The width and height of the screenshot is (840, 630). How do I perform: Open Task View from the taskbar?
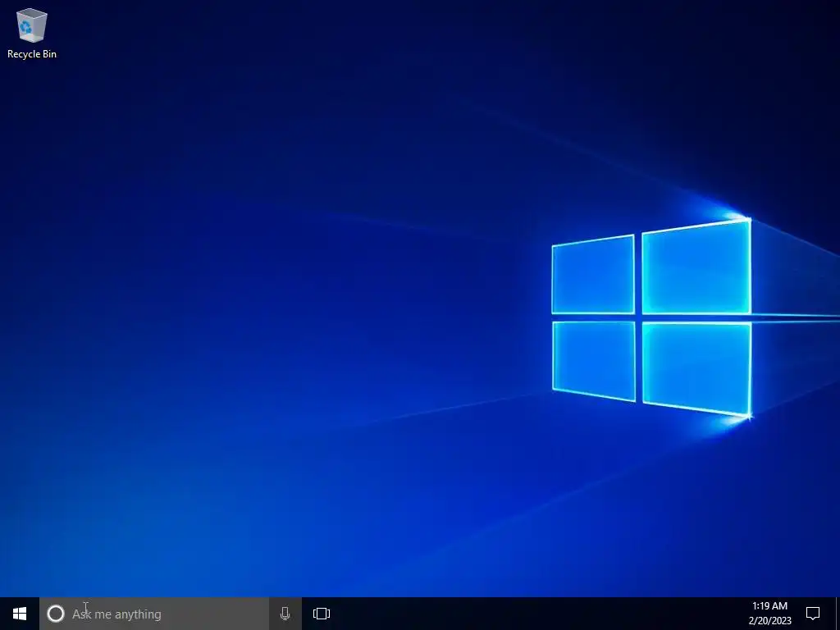[x=322, y=614]
